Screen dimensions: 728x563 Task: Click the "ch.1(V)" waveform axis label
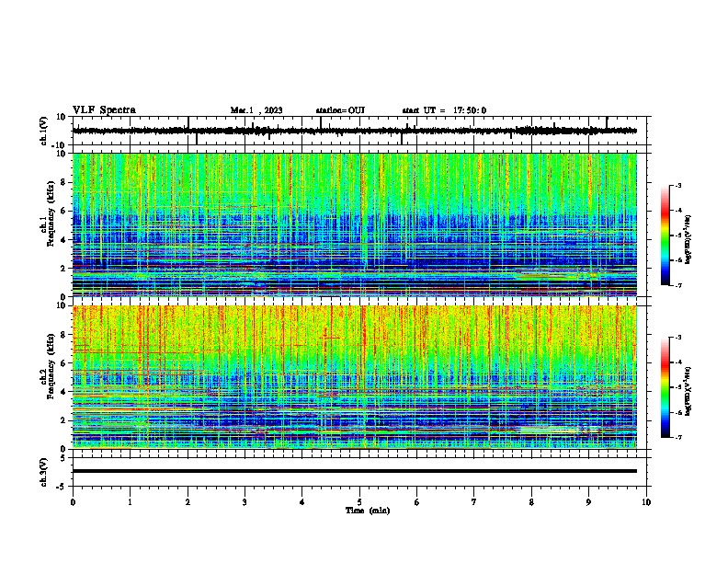pyautogui.click(x=44, y=131)
